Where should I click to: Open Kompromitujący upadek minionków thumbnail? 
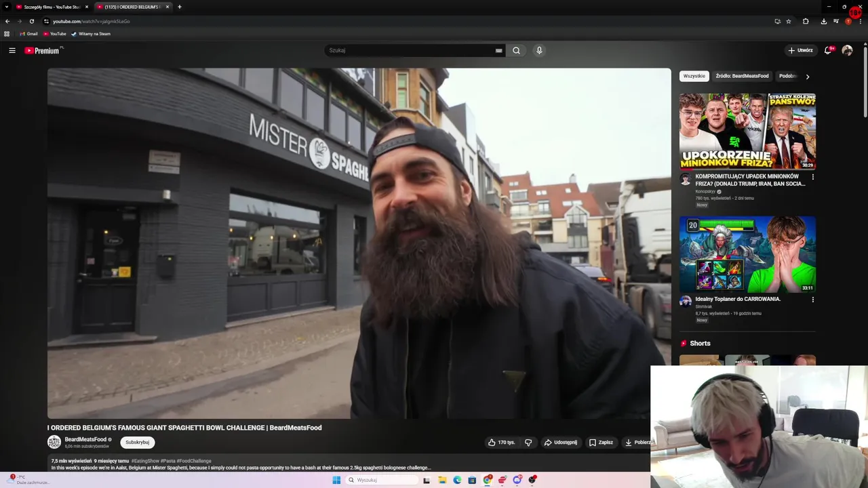[747, 131]
